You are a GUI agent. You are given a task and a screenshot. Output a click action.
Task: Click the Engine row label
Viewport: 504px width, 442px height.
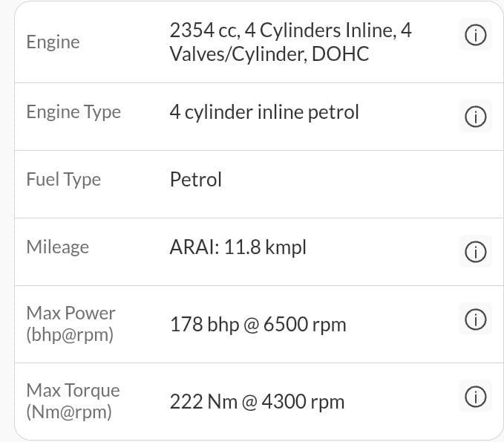tap(53, 42)
